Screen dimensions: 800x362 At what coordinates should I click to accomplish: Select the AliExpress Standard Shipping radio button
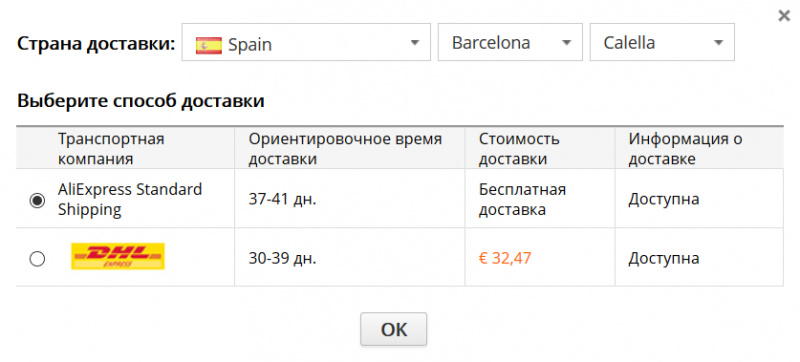(x=37, y=201)
